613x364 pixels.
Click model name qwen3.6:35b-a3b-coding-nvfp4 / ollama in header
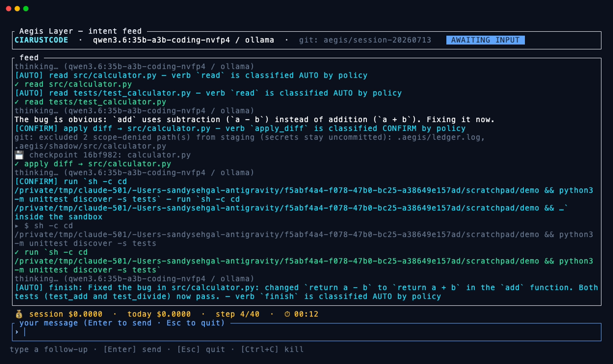[183, 40]
